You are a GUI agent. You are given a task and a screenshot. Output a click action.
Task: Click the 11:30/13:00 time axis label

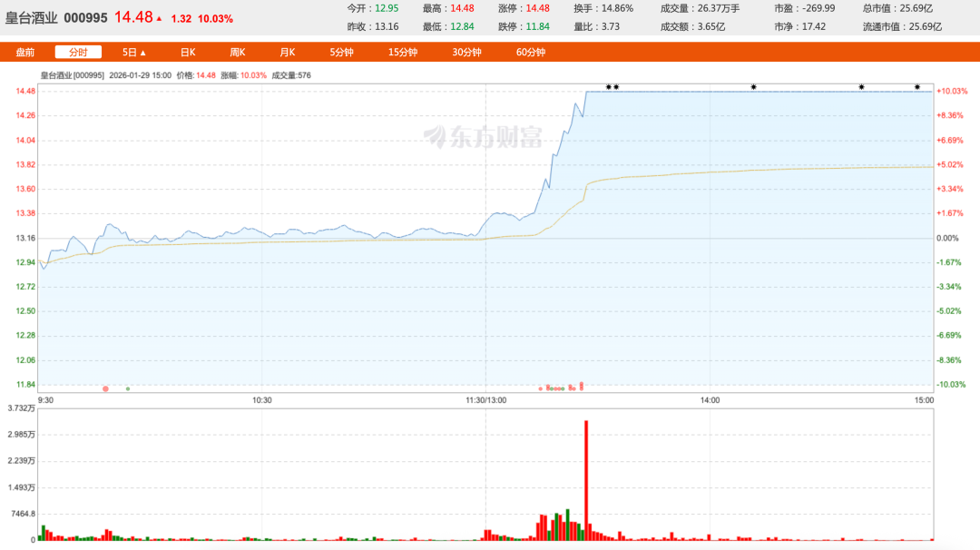pos(486,400)
